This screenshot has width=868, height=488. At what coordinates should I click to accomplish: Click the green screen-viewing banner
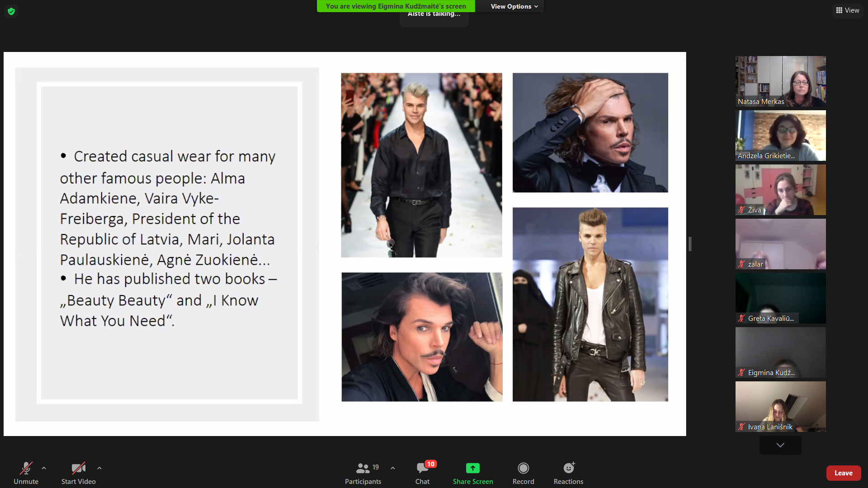coord(396,6)
